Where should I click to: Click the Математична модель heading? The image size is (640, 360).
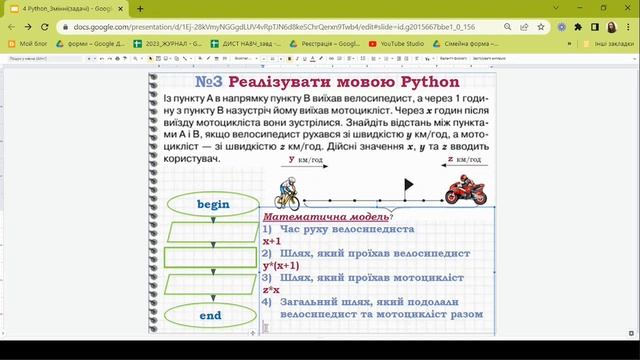[326, 217]
